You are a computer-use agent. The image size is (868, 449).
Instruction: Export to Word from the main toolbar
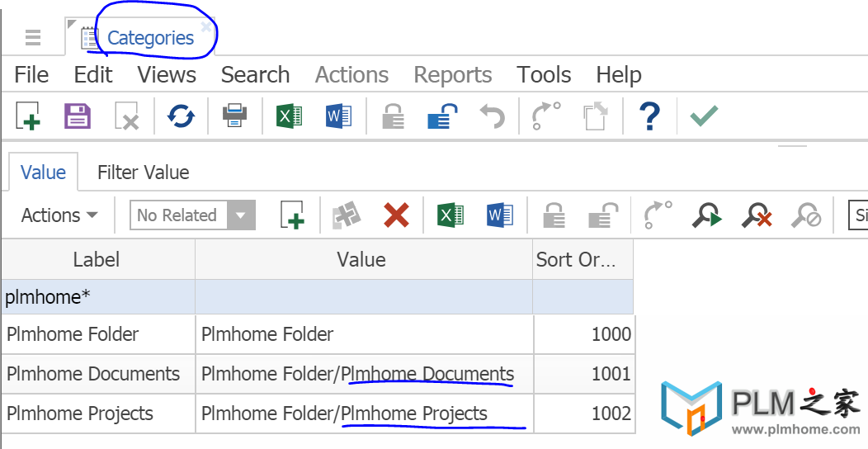(338, 116)
